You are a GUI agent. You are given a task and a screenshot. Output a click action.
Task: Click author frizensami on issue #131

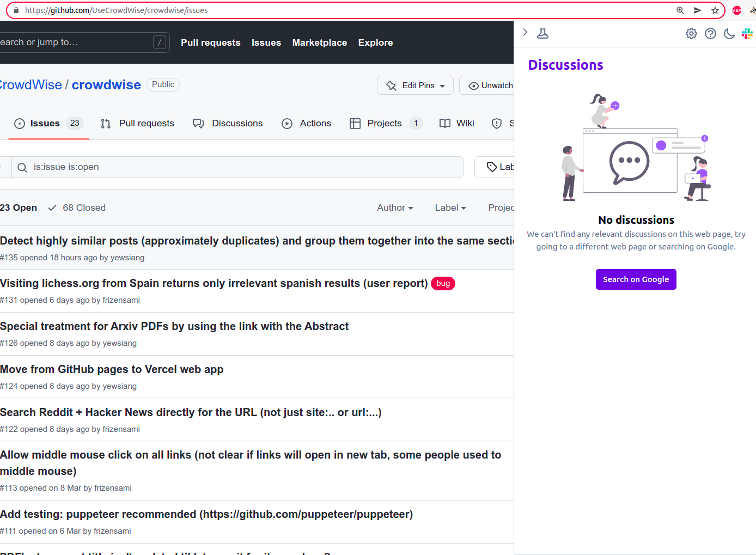[x=121, y=300]
